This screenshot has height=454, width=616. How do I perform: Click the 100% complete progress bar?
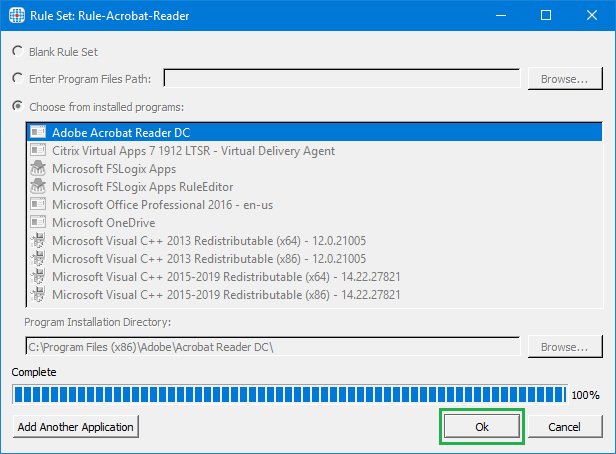290,394
